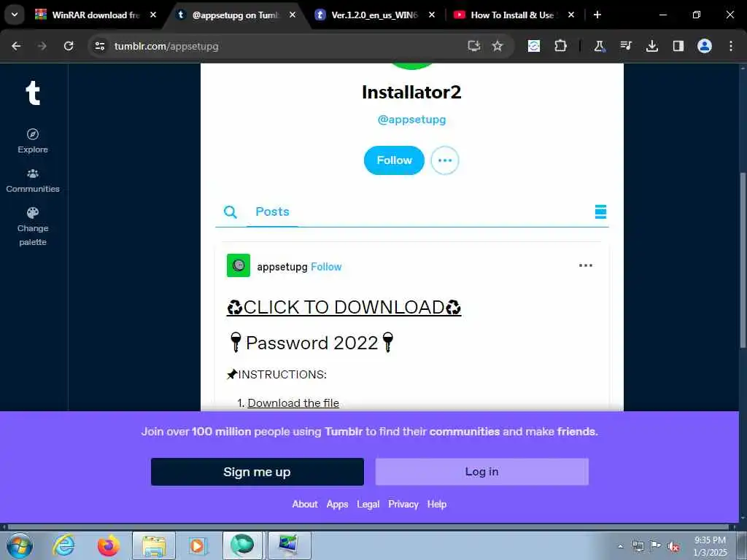Click the blue extension icon in toolbar

534,46
